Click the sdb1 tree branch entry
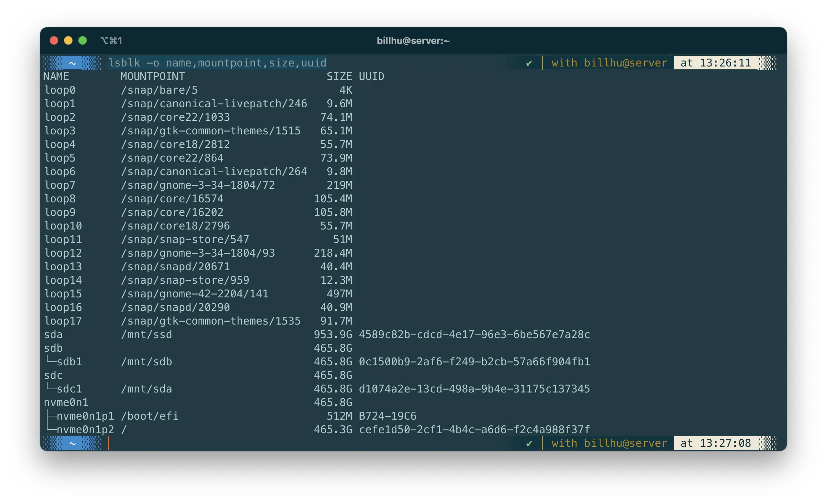Screen dimensions: 827x504 pyautogui.click(x=69, y=362)
